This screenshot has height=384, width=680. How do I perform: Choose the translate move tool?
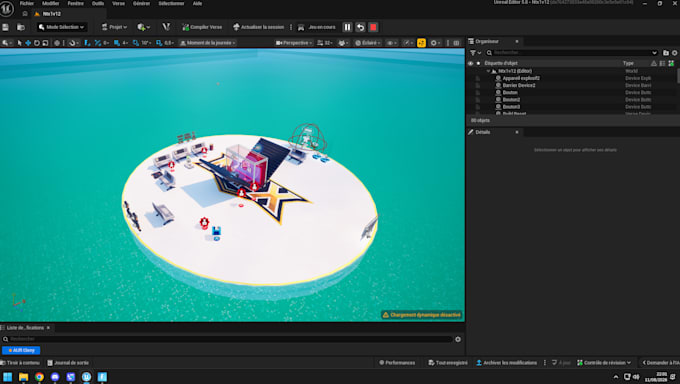[28, 43]
